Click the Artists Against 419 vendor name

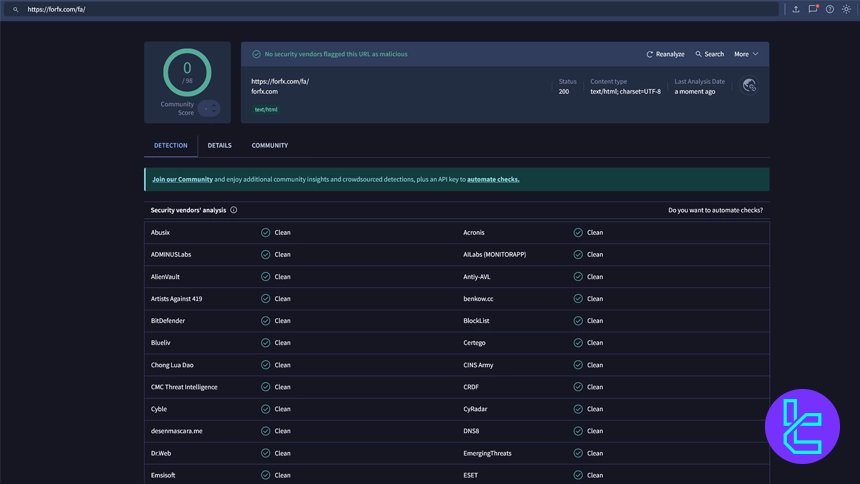(x=177, y=299)
